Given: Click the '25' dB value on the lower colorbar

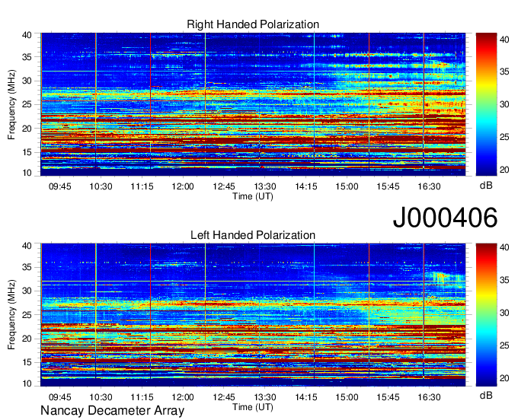Looking at the screenshot, I should pos(504,345).
